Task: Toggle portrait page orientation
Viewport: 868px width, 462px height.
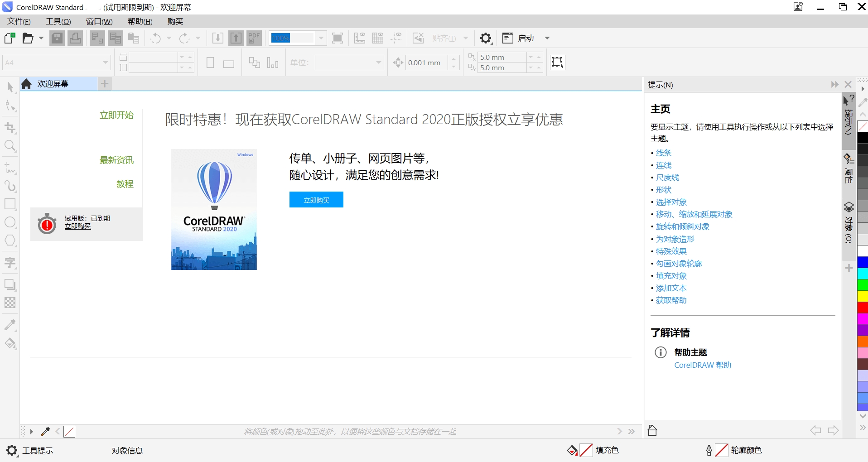Action: pyautogui.click(x=209, y=62)
